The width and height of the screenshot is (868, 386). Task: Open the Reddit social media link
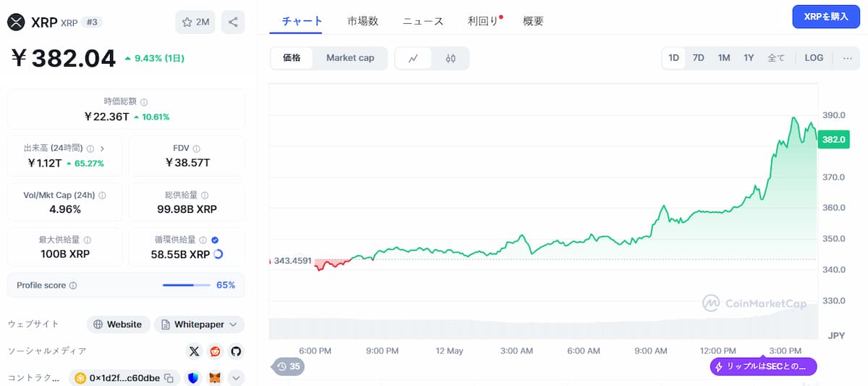(215, 351)
